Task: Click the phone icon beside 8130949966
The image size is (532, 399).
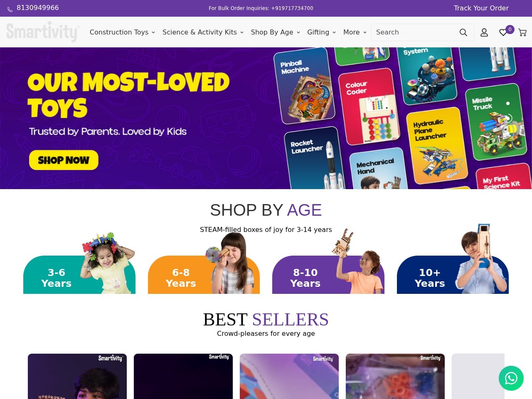Action: [10, 9]
